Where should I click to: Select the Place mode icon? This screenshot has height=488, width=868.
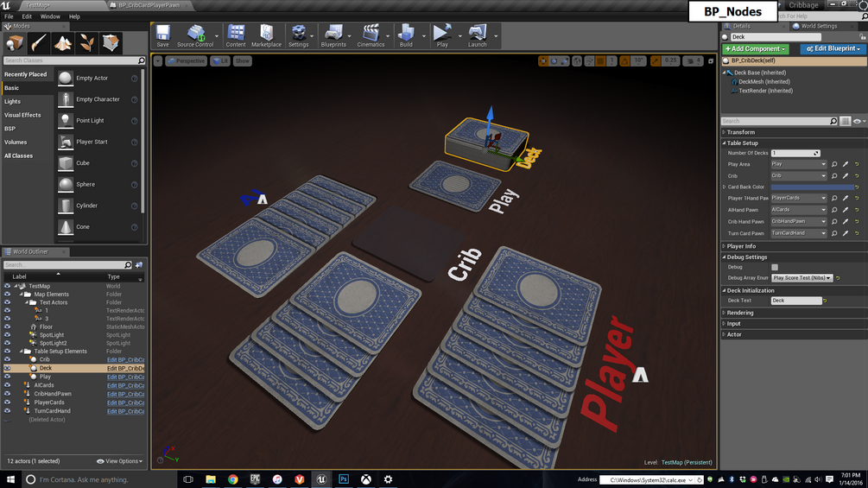pos(15,42)
